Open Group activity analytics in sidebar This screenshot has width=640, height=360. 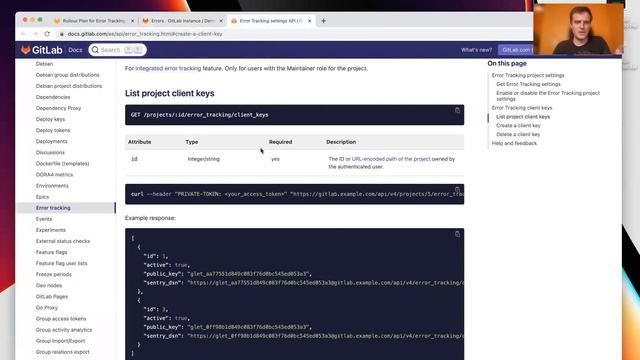pos(64,330)
